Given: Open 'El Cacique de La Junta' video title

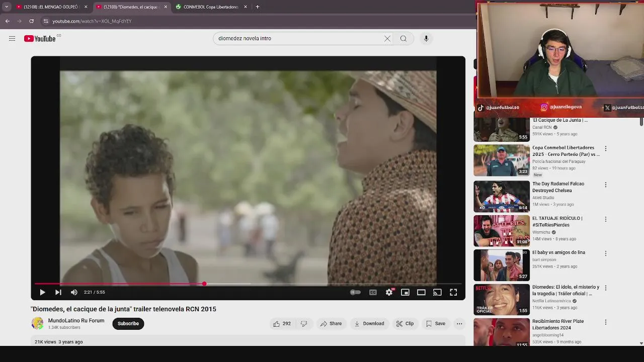Looking at the screenshot, I should pos(560,120).
